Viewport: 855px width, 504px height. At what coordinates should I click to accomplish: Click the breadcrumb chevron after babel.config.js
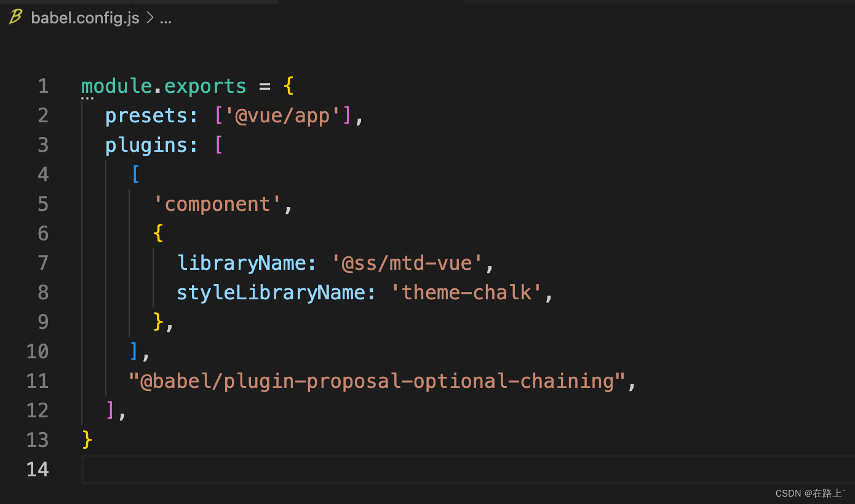pyautogui.click(x=149, y=18)
